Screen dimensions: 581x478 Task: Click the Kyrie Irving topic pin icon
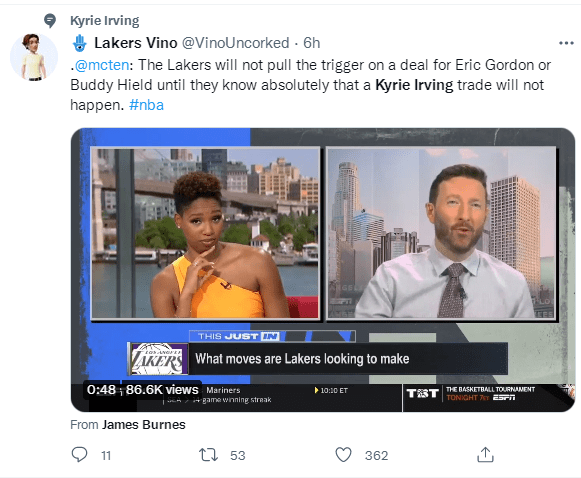[50, 21]
